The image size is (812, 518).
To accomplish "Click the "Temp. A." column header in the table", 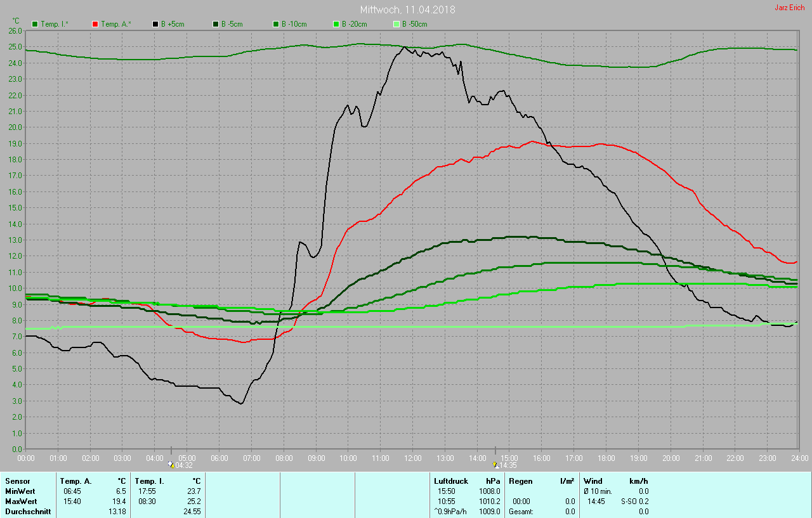I will click(x=75, y=481).
